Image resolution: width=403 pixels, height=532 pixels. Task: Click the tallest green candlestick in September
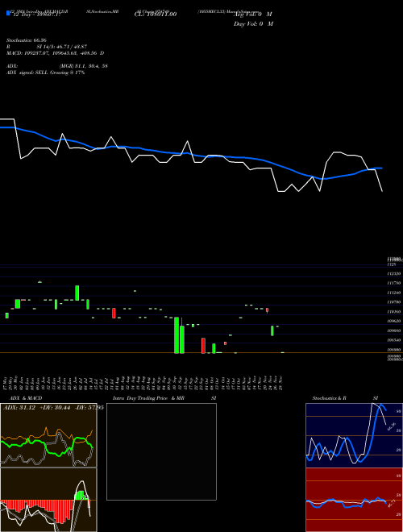coord(177,335)
